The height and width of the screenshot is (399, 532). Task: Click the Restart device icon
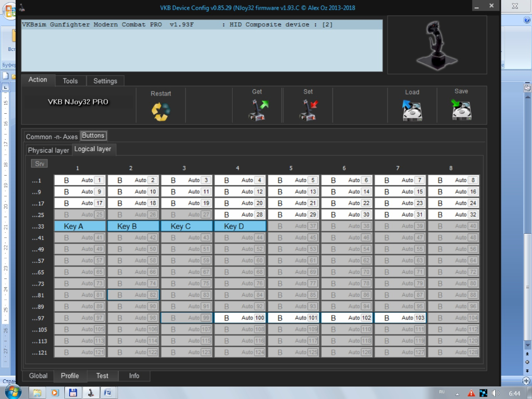pos(161,111)
